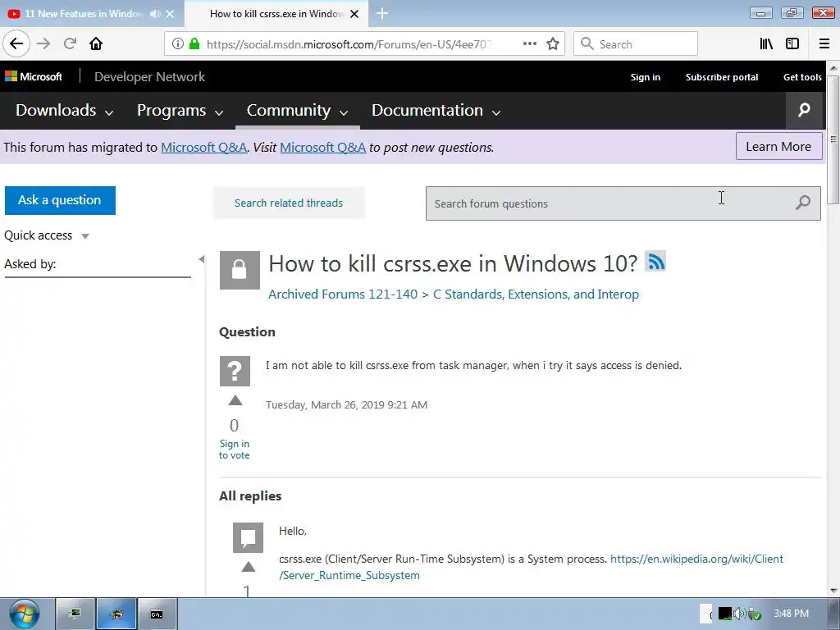This screenshot has height=630, width=840.
Task: Click the 3:48 PM system clock
Action: point(791,614)
